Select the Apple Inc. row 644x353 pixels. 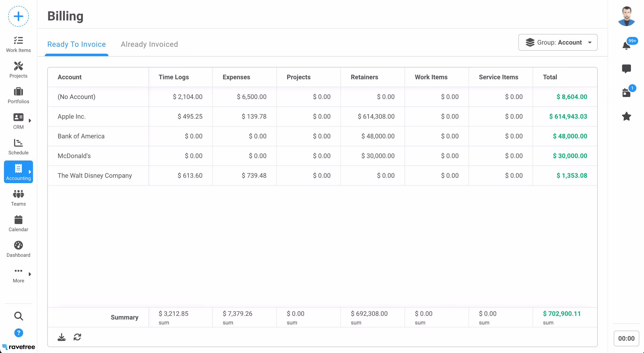[x=322, y=116]
